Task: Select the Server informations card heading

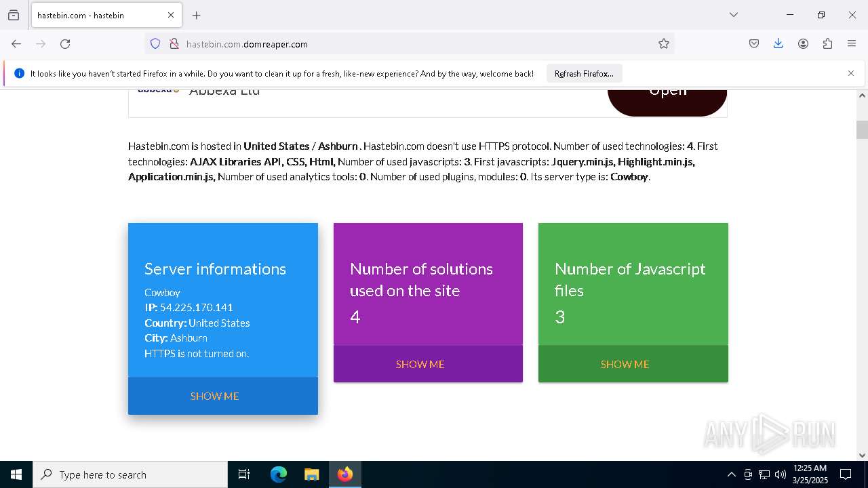Action: 215,268
